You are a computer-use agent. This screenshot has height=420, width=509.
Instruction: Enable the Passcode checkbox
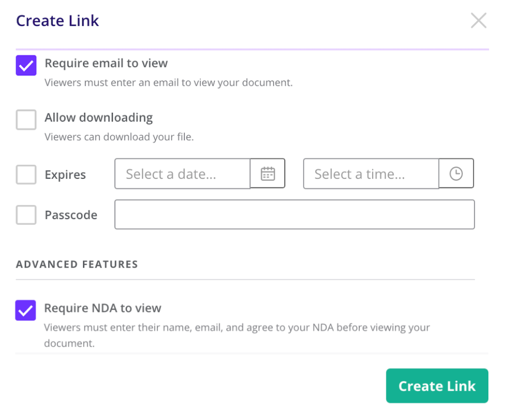[26, 215]
